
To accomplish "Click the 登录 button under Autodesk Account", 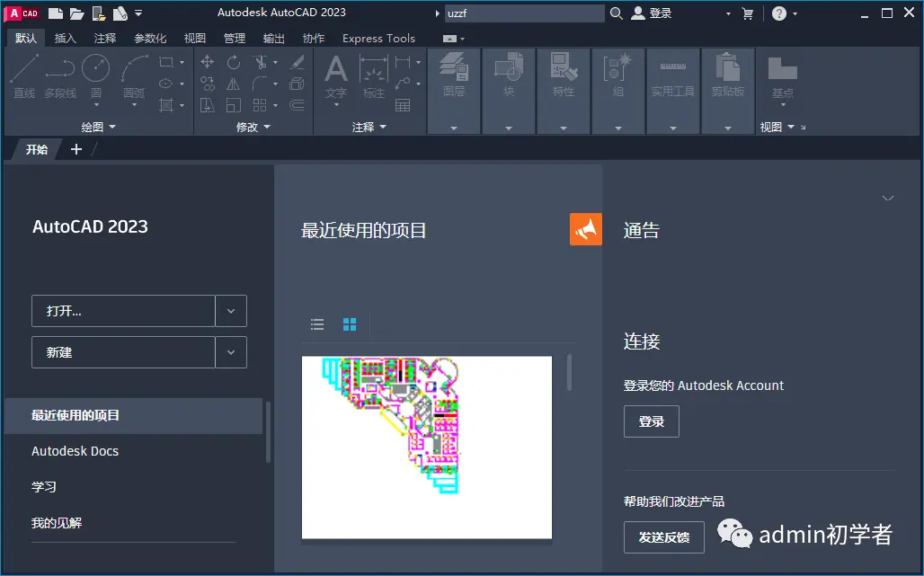I will point(651,421).
